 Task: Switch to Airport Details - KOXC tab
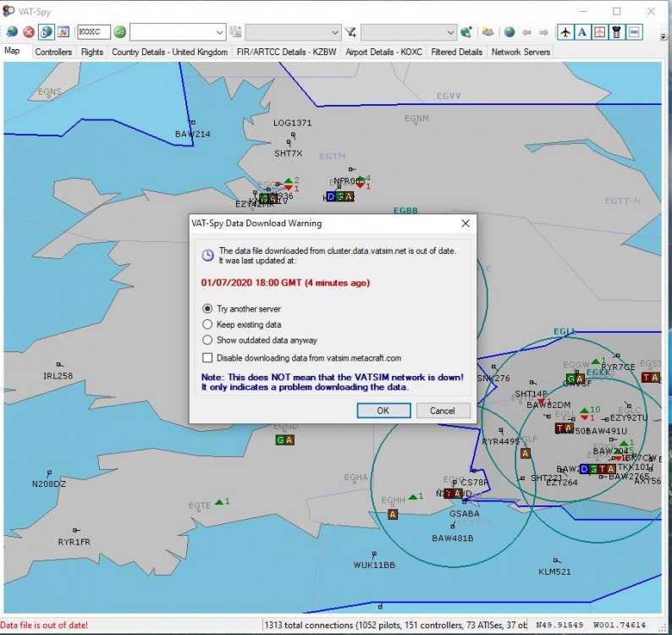383,52
